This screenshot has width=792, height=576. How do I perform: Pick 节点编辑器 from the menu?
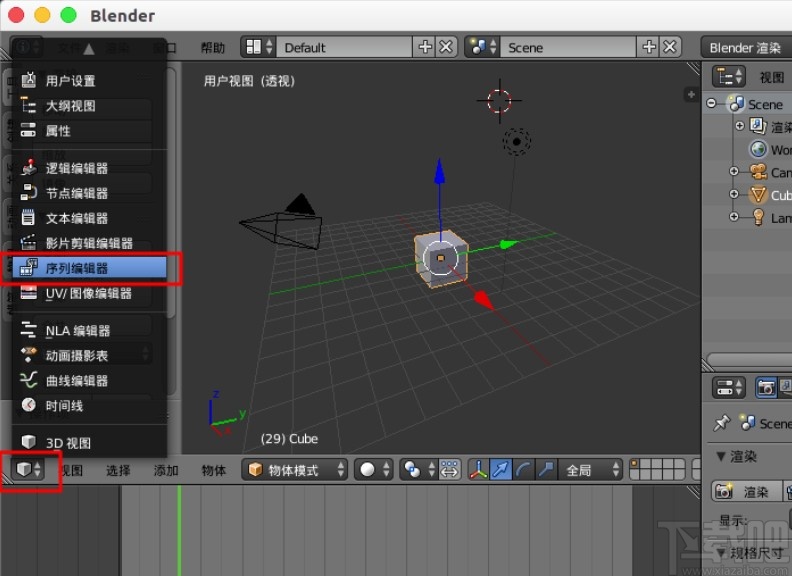click(x=89, y=193)
